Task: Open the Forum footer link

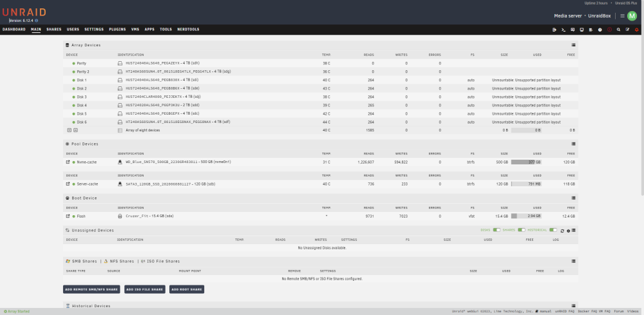Action: (619, 311)
